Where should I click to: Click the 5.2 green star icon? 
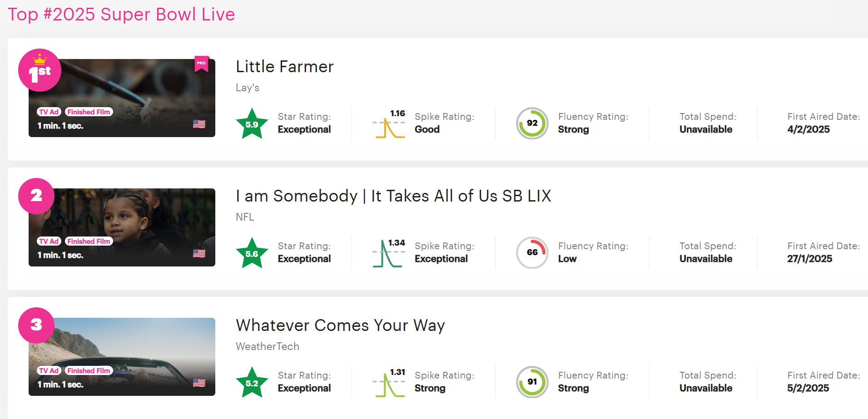(252, 382)
